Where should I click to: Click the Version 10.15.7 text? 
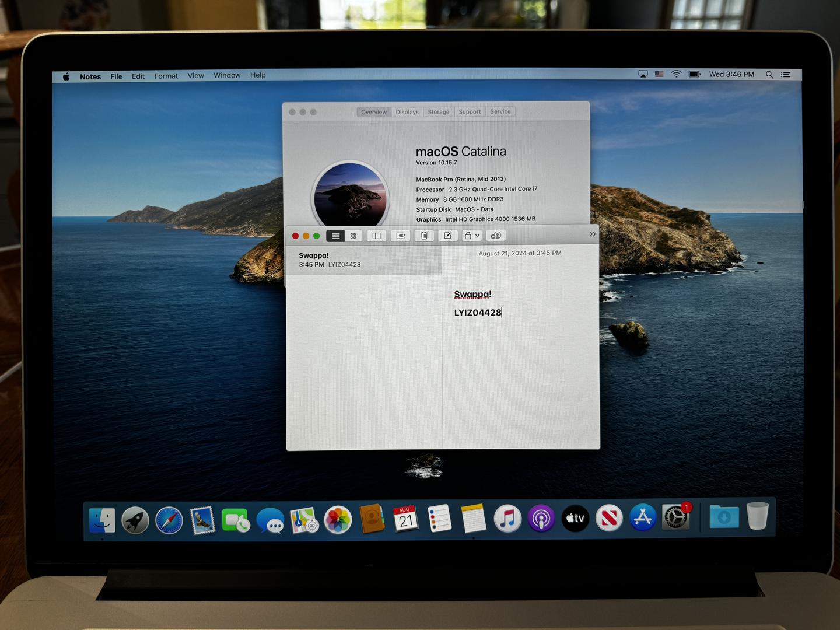click(x=436, y=163)
